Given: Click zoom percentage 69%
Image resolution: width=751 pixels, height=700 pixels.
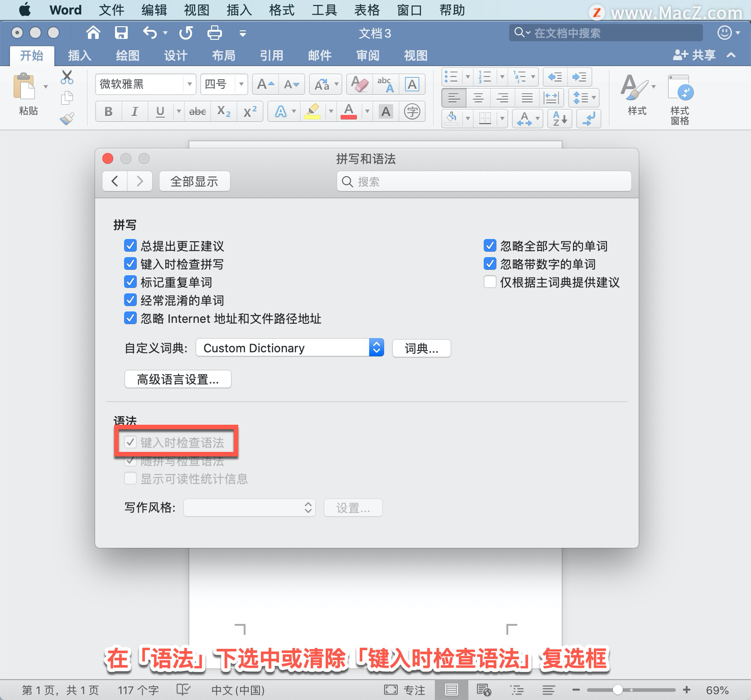Looking at the screenshot, I should (x=717, y=690).
